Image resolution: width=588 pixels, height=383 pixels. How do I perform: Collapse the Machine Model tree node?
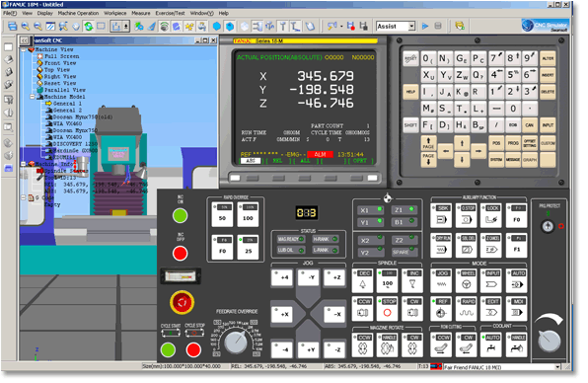(x=33, y=98)
